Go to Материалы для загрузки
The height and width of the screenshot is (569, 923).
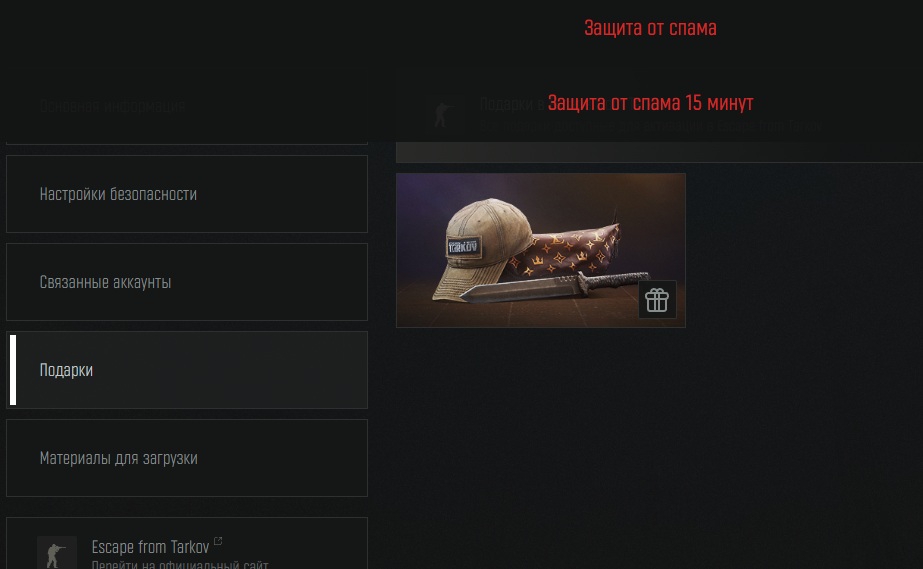(x=187, y=458)
